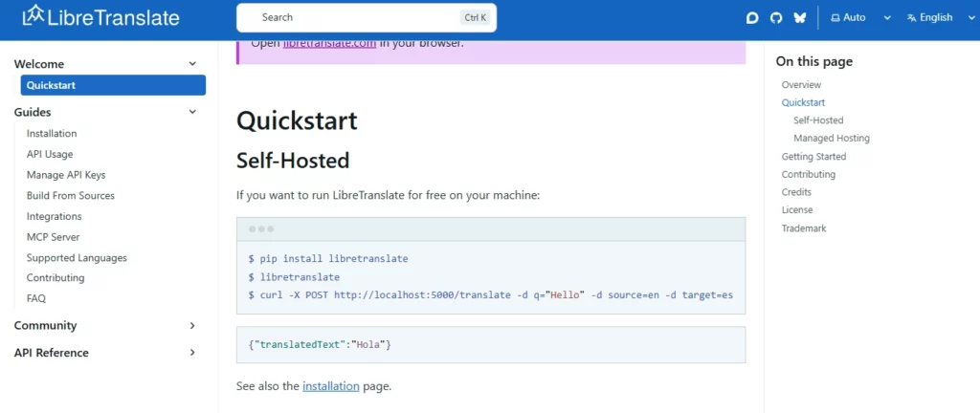Click the pip install libretranslate command line
The image size is (980, 413).
(x=328, y=258)
